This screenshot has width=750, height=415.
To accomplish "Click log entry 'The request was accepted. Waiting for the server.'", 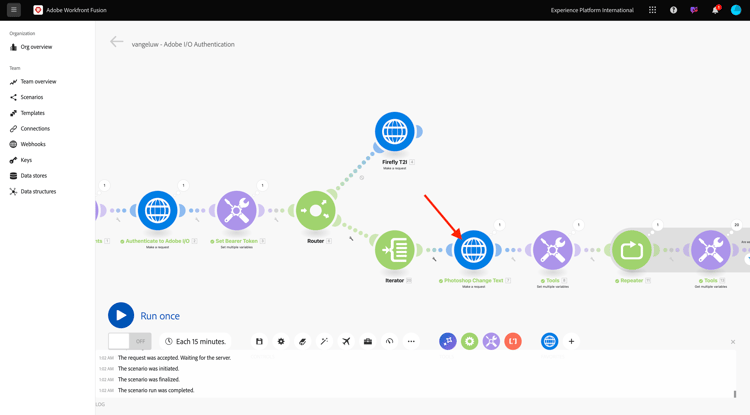I will (175, 358).
